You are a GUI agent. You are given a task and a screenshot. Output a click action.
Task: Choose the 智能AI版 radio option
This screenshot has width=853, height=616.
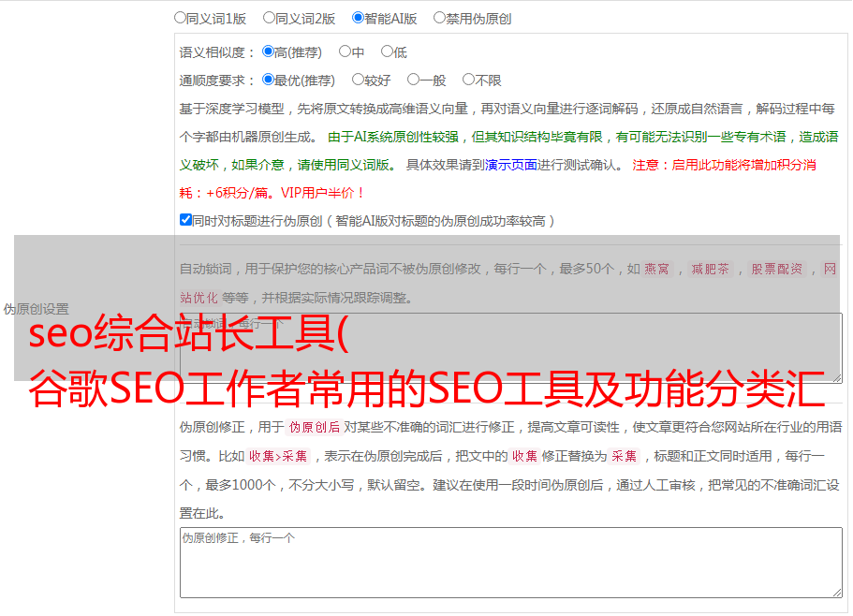(358, 18)
